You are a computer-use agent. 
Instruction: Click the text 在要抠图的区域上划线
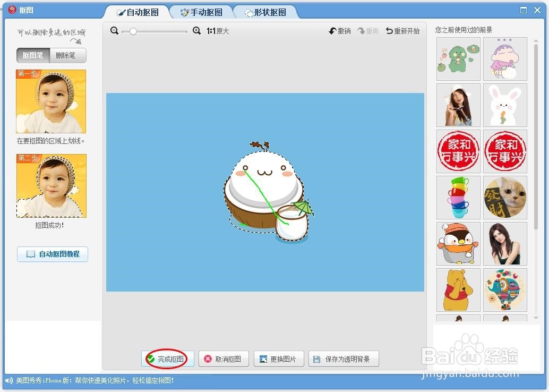pyautogui.click(x=51, y=141)
